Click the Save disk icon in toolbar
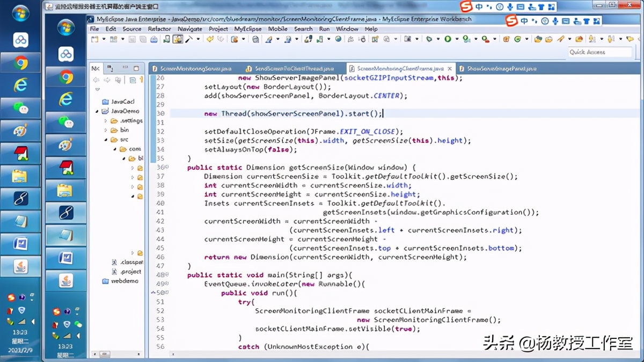The height and width of the screenshot is (362, 644). pos(132,39)
